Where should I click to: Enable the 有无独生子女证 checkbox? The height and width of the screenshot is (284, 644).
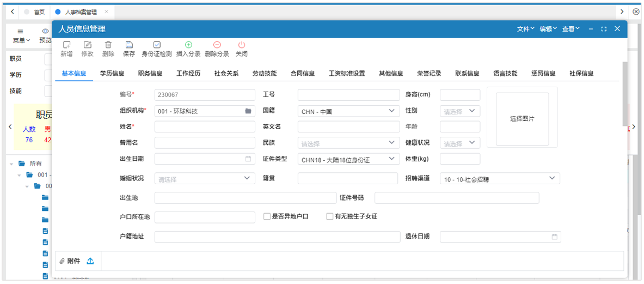[330, 216]
